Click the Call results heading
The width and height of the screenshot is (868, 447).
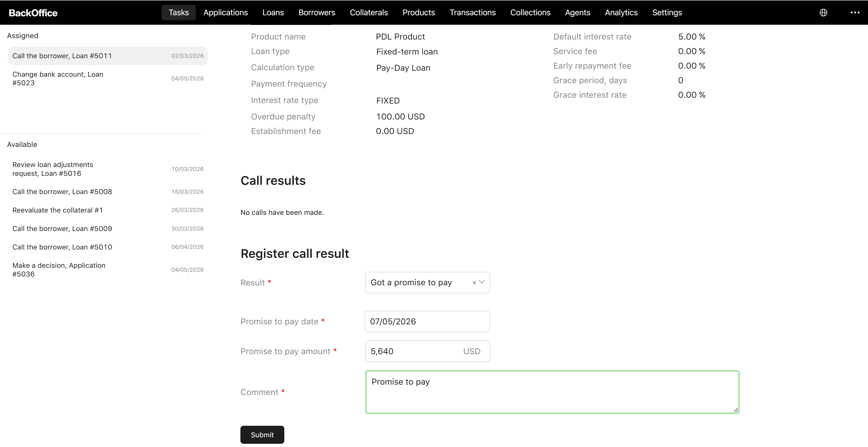(x=273, y=181)
